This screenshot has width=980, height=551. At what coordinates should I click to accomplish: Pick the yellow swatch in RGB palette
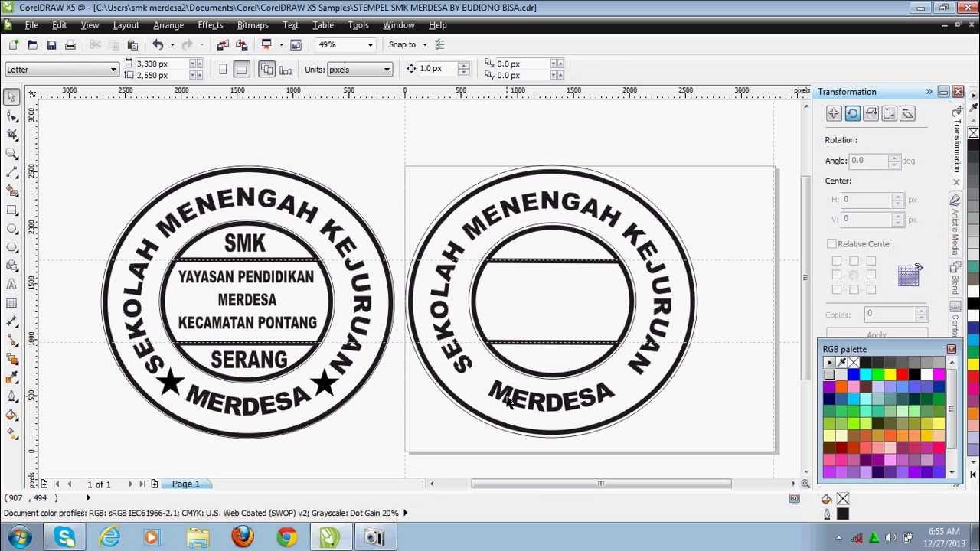pyautogui.click(x=890, y=375)
